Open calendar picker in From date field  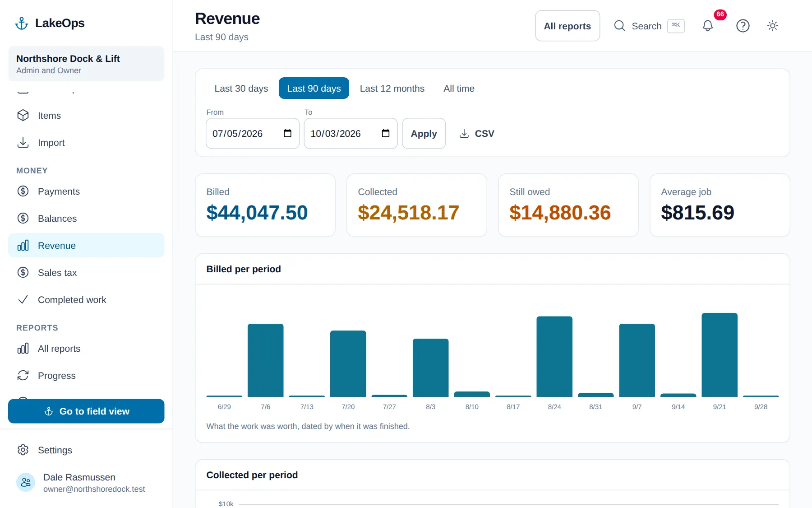287,133
